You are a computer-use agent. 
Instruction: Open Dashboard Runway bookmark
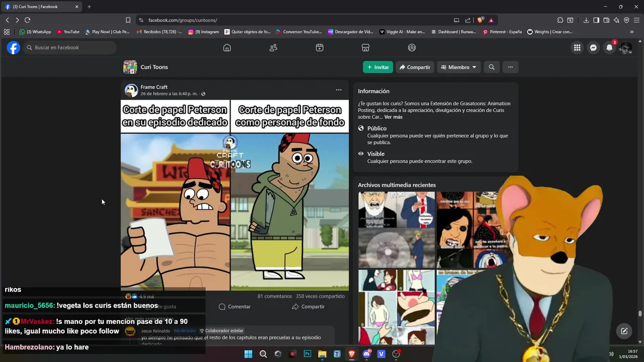[453, 32]
